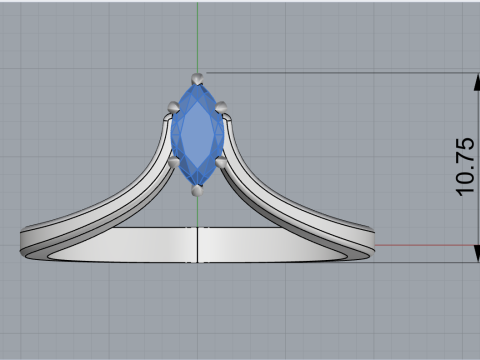The height and width of the screenshot is (360, 480).
Task: Pick the top prong above the gemstone
Action: click(x=197, y=79)
